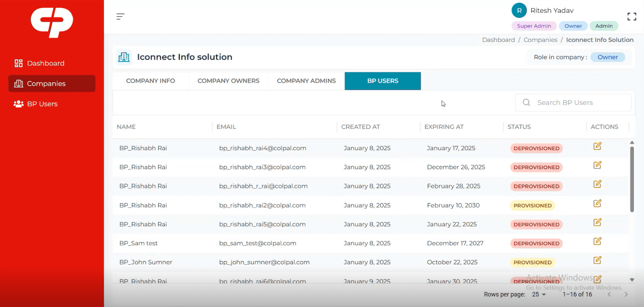Collapse the sidebar using the hamburger menu icon
Viewport: 644px width, 307px height.
coord(120,16)
